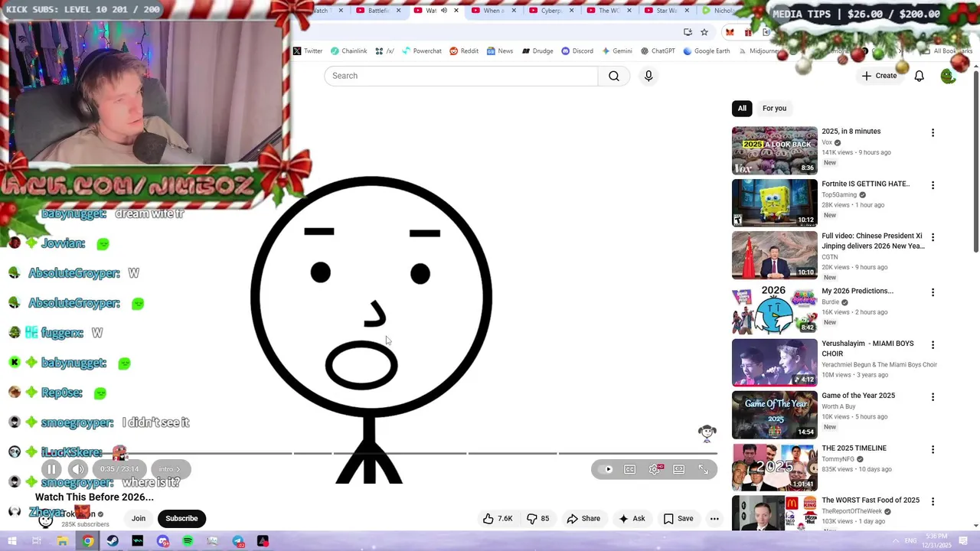Open Telegram from the taskbar
This screenshot has height=551, width=980.
(x=238, y=541)
